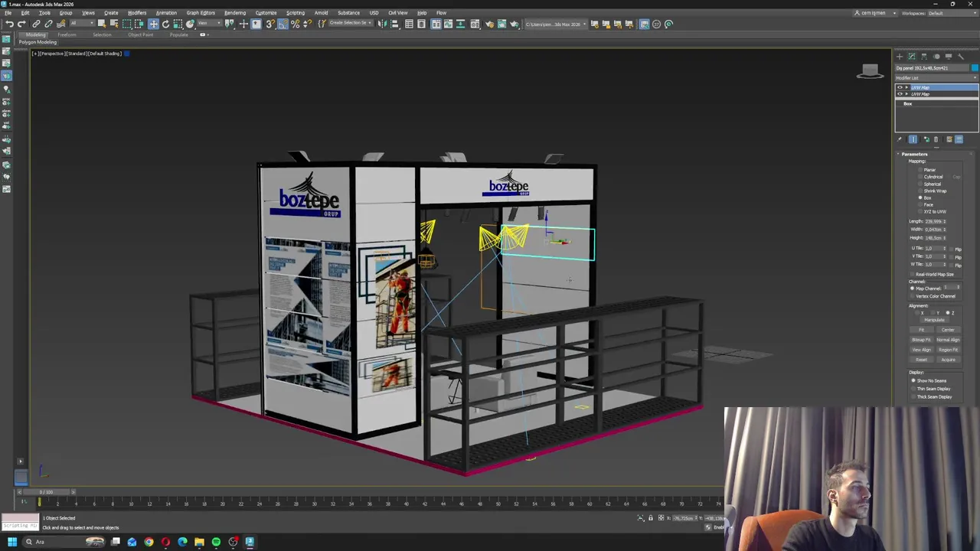
Task: Activate the Select and Move tool
Action: pos(153,24)
